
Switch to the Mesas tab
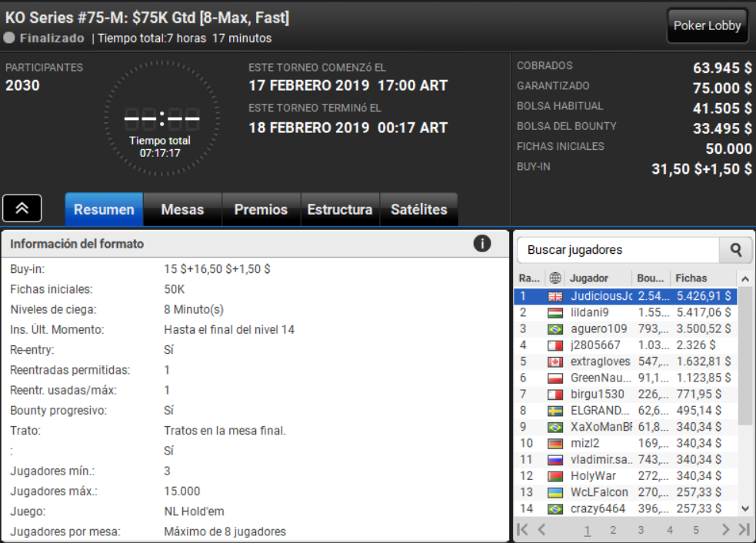[182, 209]
